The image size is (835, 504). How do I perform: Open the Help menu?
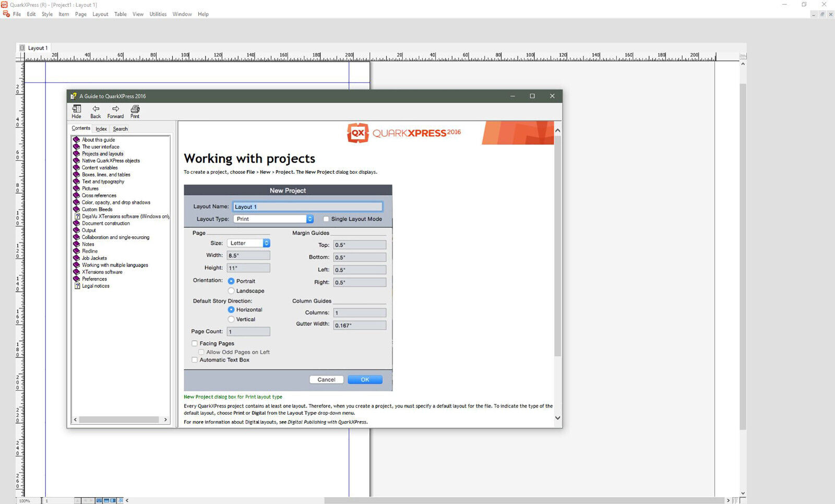pyautogui.click(x=203, y=14)
